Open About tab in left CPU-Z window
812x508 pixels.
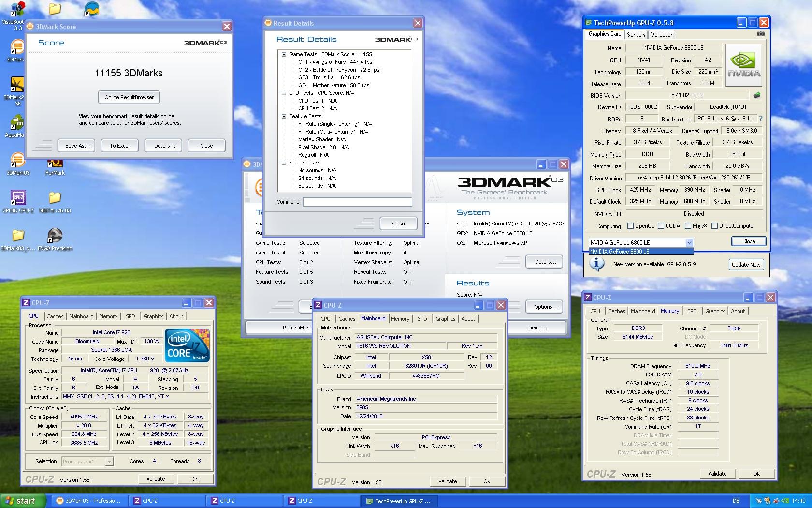point(176,316)
